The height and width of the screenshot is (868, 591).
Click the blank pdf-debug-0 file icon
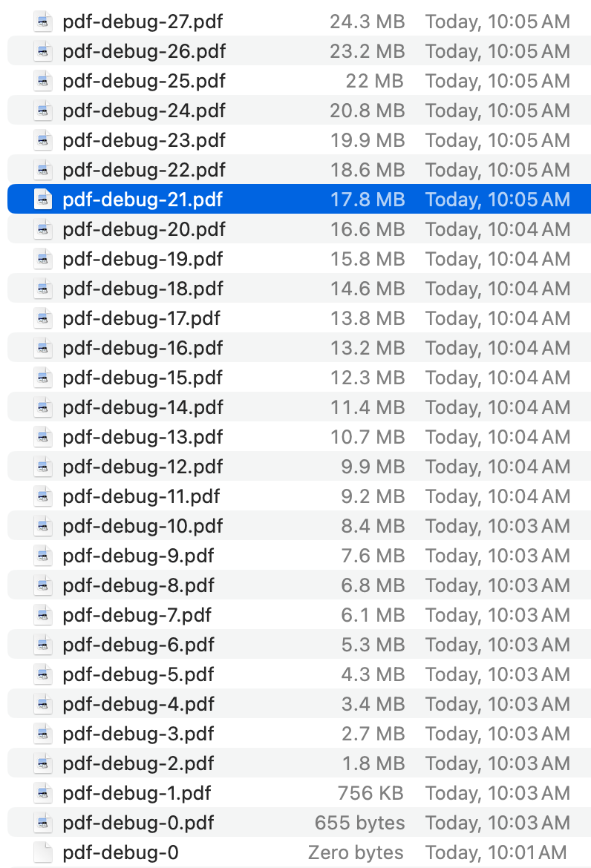[42, 852]
